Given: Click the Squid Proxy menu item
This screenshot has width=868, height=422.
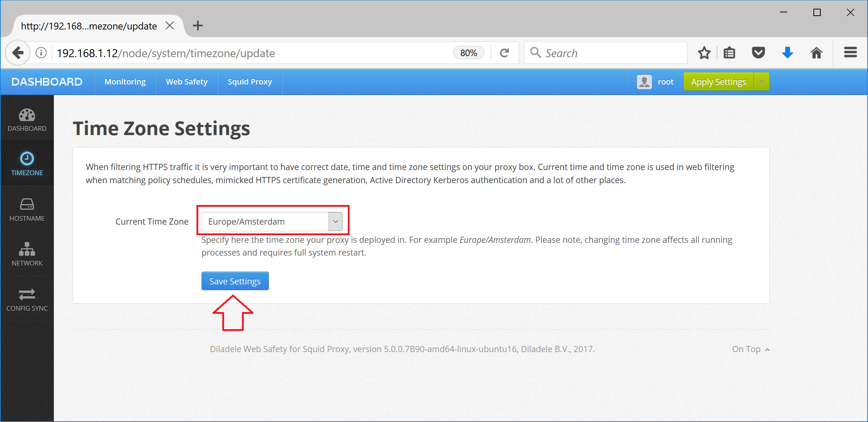Looking at the screenshot, I should point(249,82).
